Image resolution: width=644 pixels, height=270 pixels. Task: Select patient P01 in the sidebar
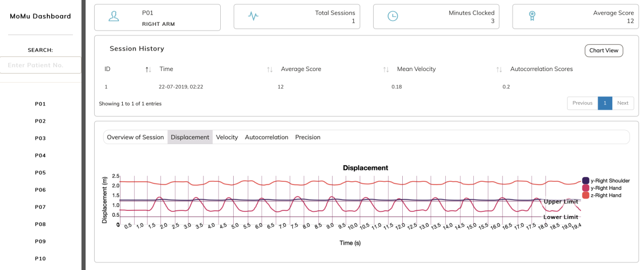40,104
